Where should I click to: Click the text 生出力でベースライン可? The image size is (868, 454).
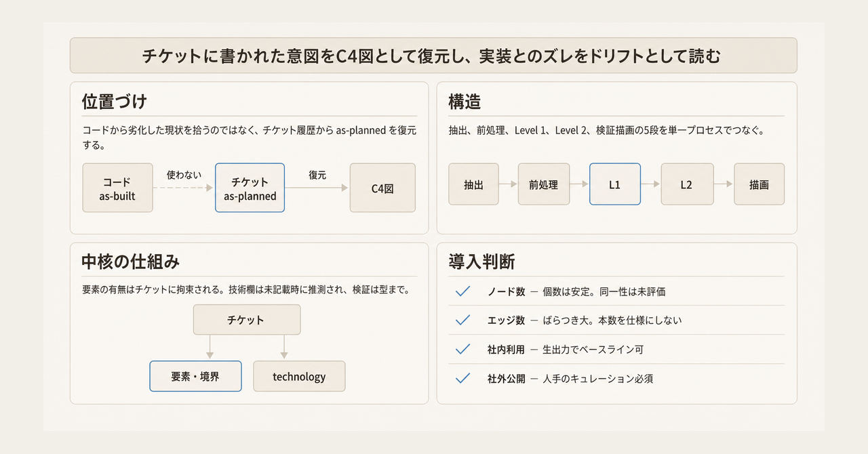(x=593, y=350)
